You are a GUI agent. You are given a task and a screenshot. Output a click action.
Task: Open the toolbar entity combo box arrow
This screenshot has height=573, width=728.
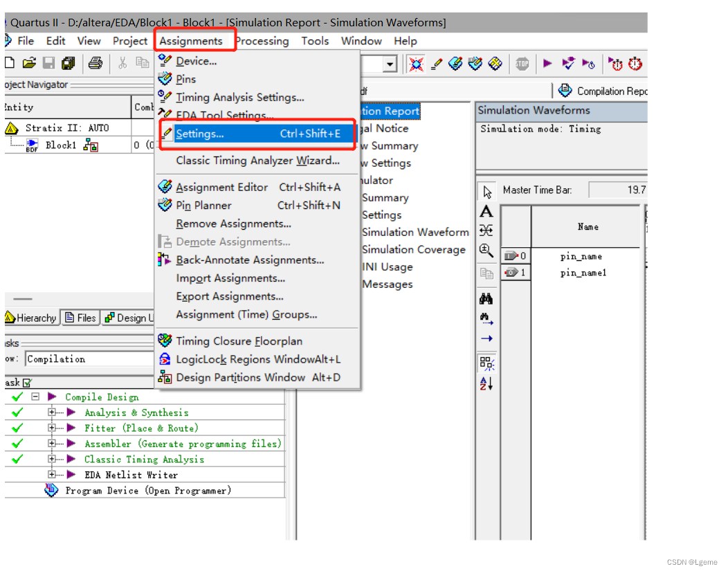(x=390, y=64)
